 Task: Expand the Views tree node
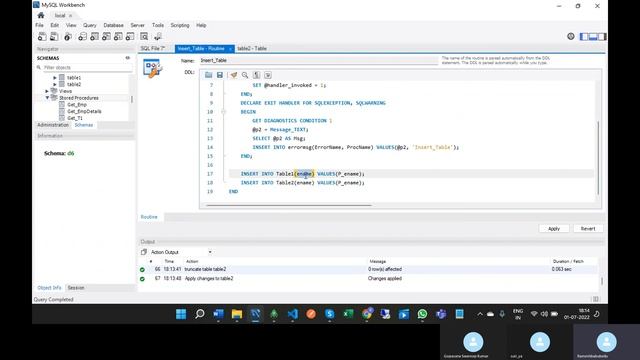click(x=47, y=91)
